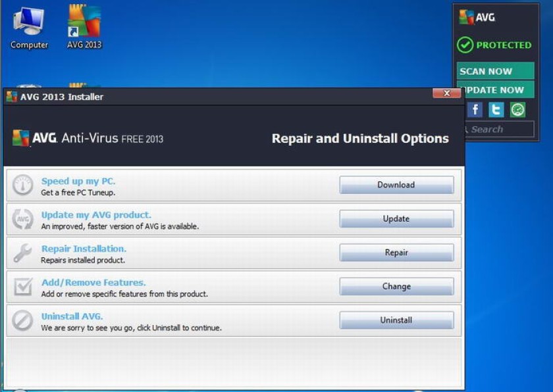Click the Download button for PC Tuneup
The image size is (553, 392).
click(x=396, y=185)
